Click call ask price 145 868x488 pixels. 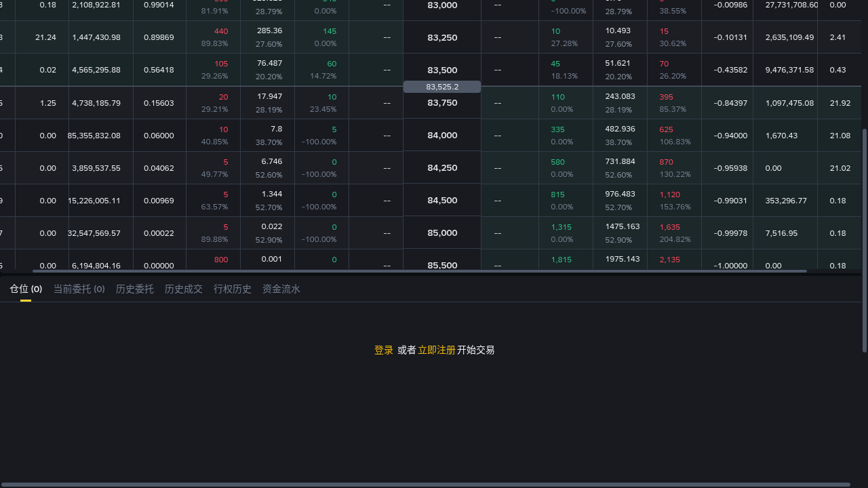[330, 31]
